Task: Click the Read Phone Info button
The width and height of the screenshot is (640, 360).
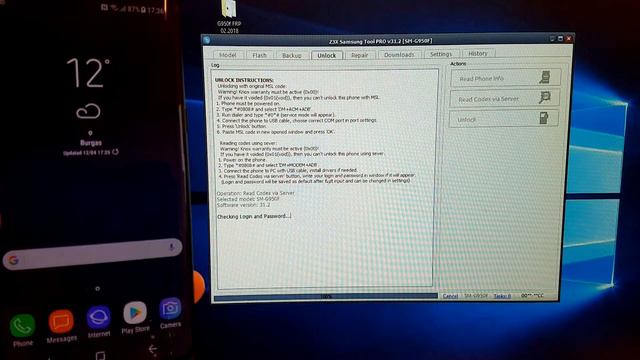Action: click(505, 78)
